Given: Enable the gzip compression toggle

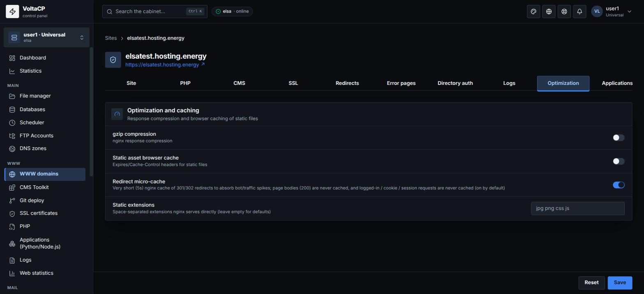Looking at the screenshot, I should pos(619,138).
